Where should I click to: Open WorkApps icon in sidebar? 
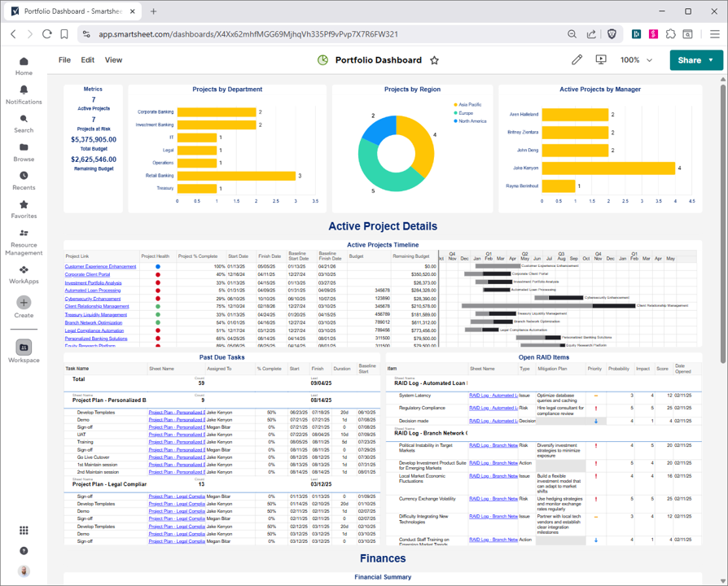(x=24, y=270)
